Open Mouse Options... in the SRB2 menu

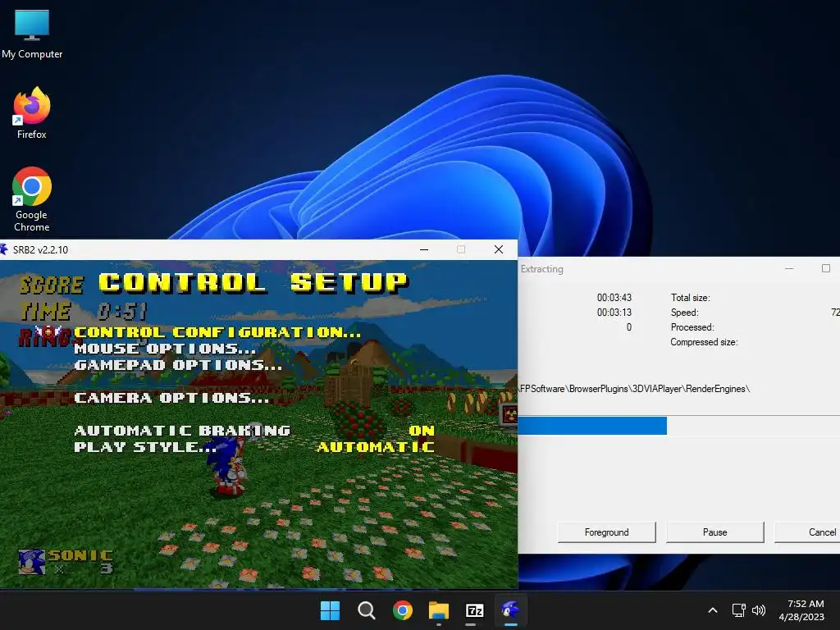coord(165,349)
